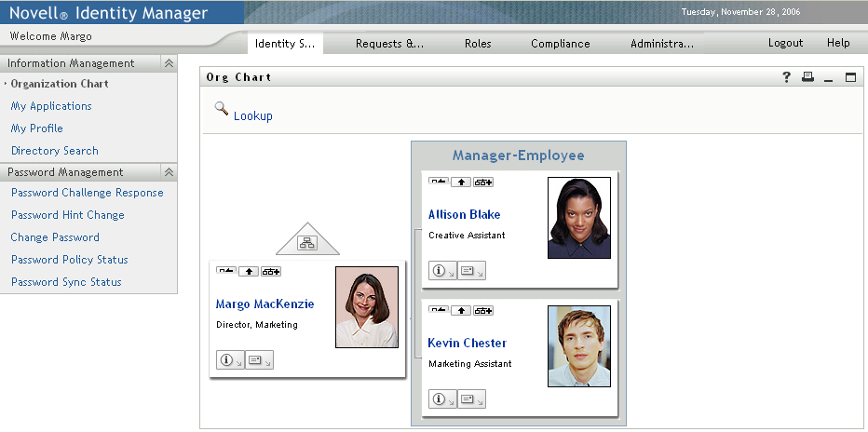Go up a level from Allison Blake
868x432 pixels.
pos(461,182)
